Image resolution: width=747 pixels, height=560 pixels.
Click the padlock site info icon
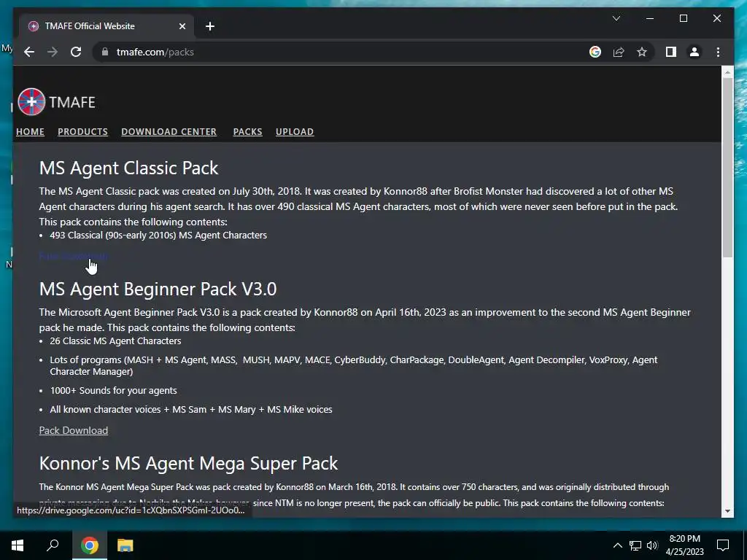point(105,52)
